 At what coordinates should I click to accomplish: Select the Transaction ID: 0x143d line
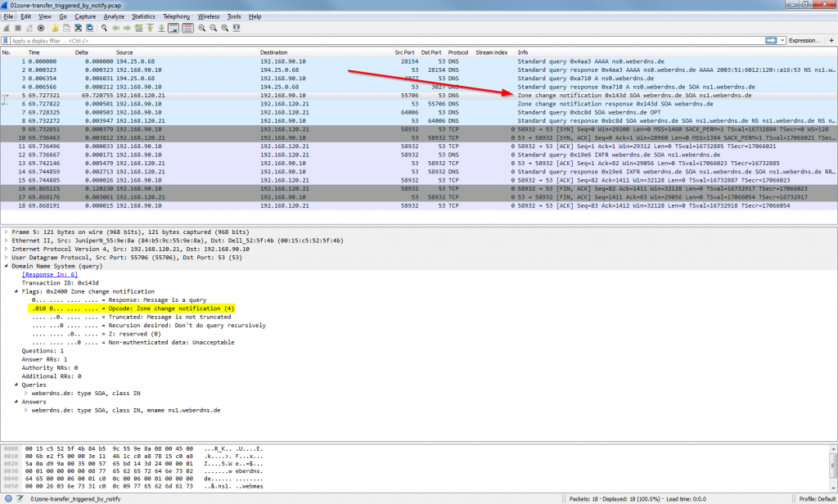(x=60, y=283)
